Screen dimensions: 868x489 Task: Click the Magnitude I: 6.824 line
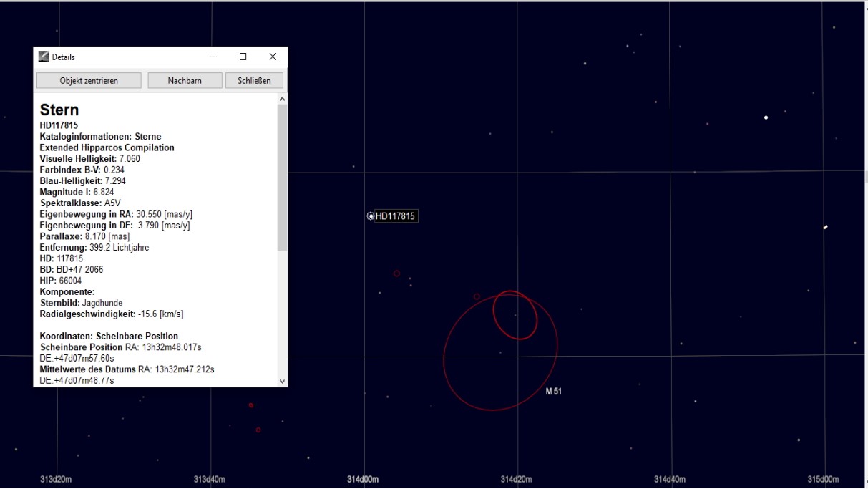(77, 192)
